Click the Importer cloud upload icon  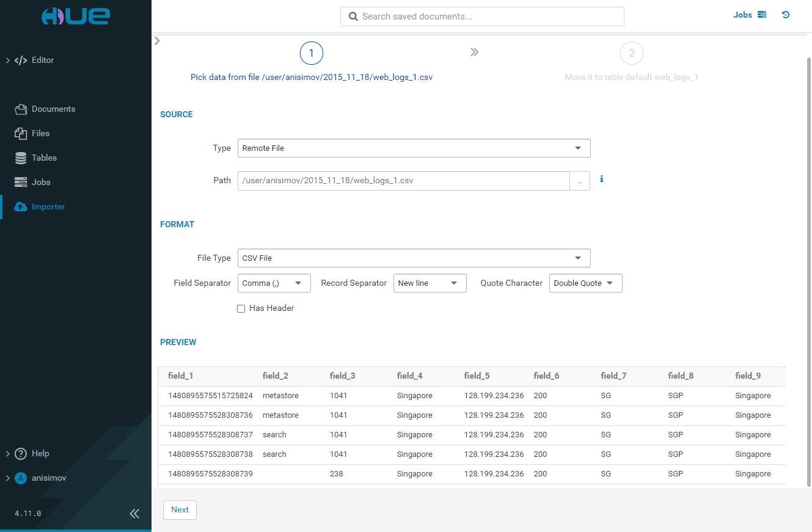pos(21,206)
